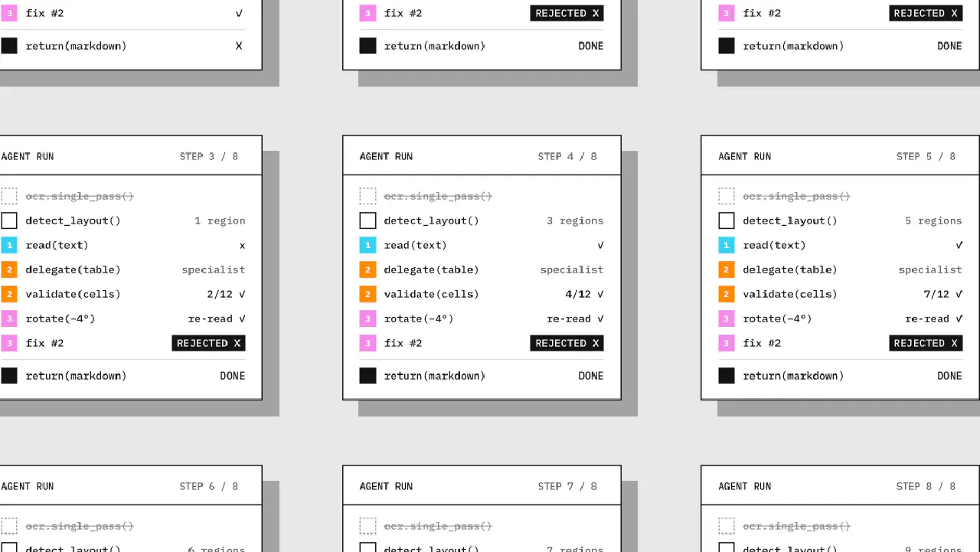Click 'DONE' in STEP 3 card
Image resolution: width=980 pixels, height=552 pixels.
point(233,376)
